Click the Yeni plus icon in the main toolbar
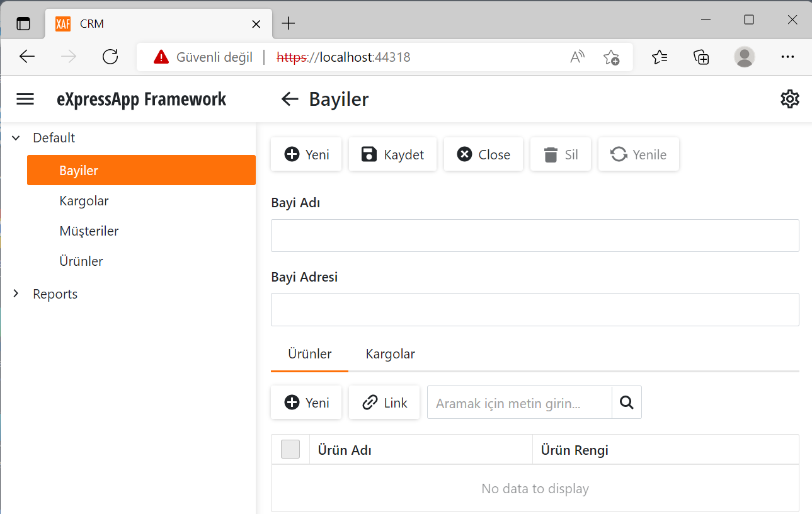Screen dimensions: 812x514 [291, 154]
